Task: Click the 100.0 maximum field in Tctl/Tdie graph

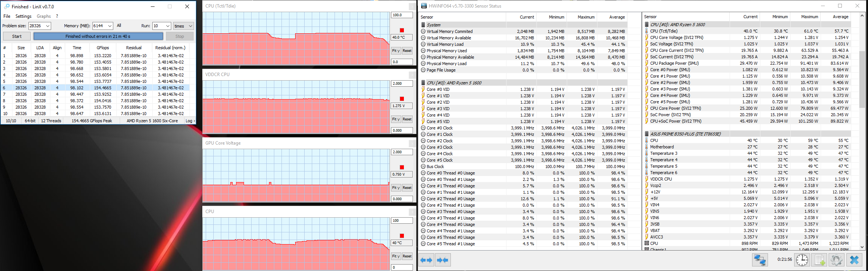Action: (402, 15)
